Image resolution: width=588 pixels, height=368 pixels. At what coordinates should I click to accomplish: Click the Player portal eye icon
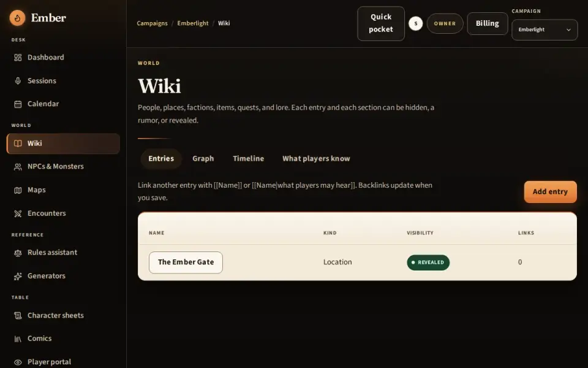click(18, 362)
